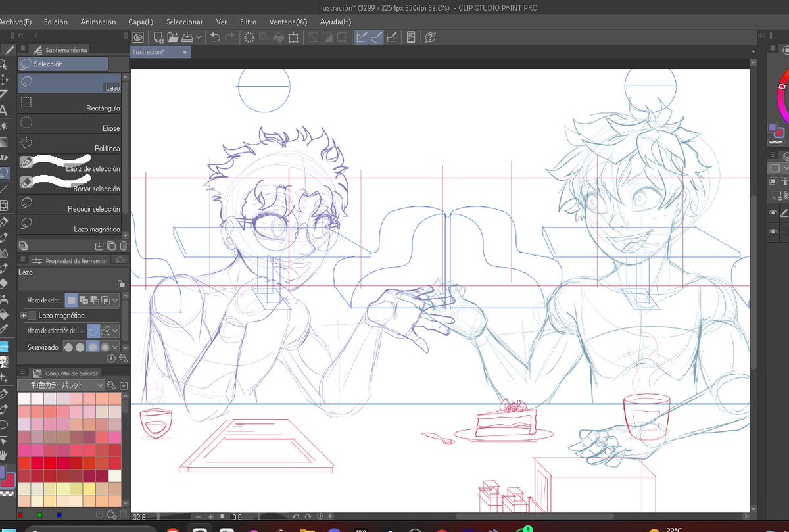Viewport: 789px width, 532px height.
Task: Open the save icon's dropdown arrow
Action: pyautogui.click(x=197, y=37)
